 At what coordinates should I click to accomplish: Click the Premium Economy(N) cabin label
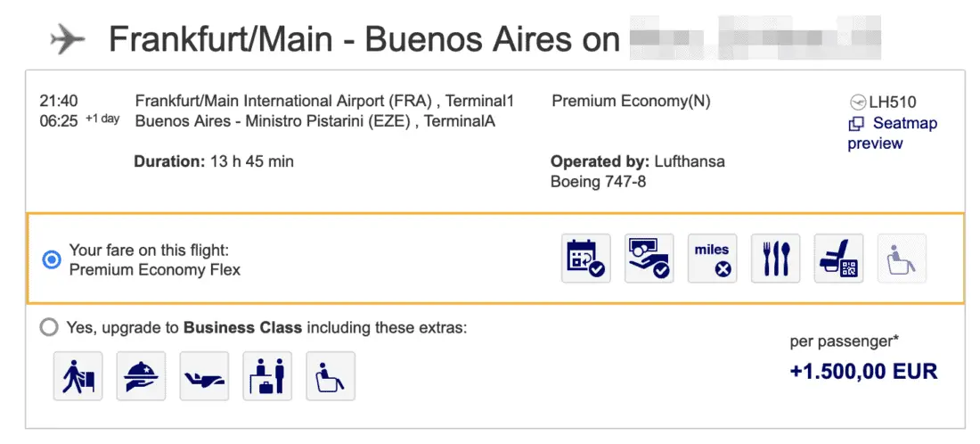(x=631, y=102)
